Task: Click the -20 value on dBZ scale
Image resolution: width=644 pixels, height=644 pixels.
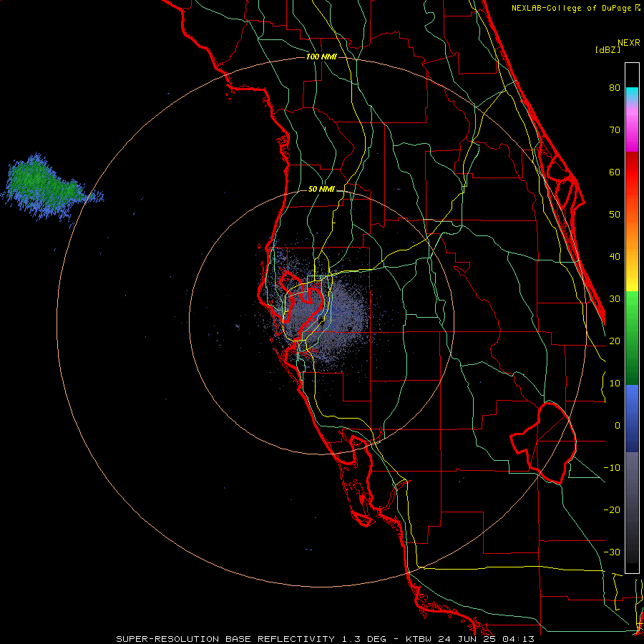Action: 612,509
